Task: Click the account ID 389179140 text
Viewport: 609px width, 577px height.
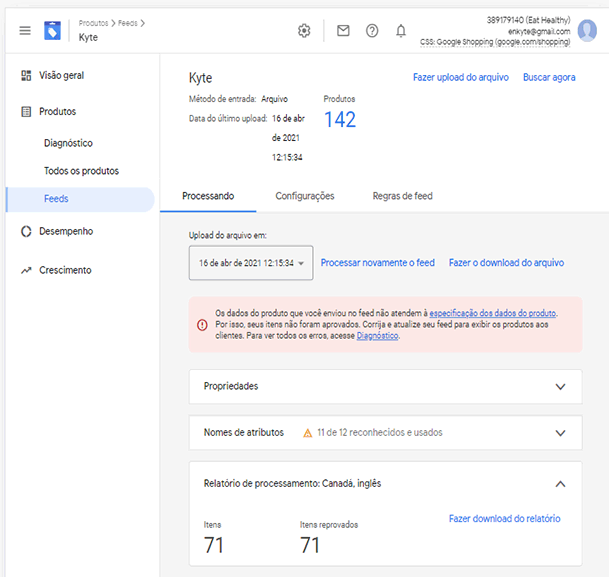Action: click(528, 20)
